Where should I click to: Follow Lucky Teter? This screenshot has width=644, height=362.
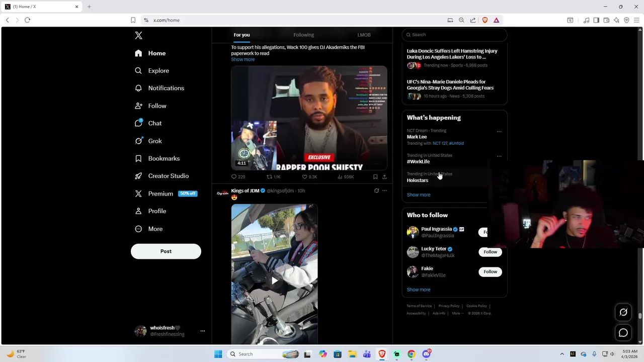coord(490,252)
